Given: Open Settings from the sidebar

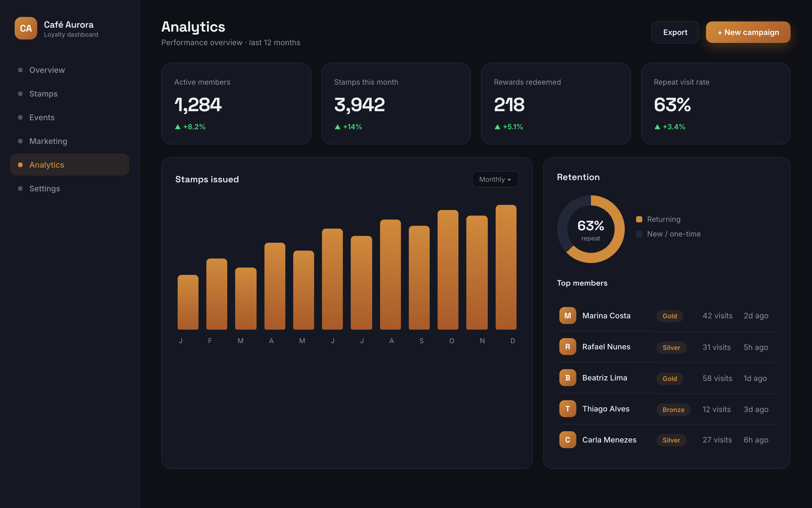Looking at the screenshot, I should tap(69, 189).
